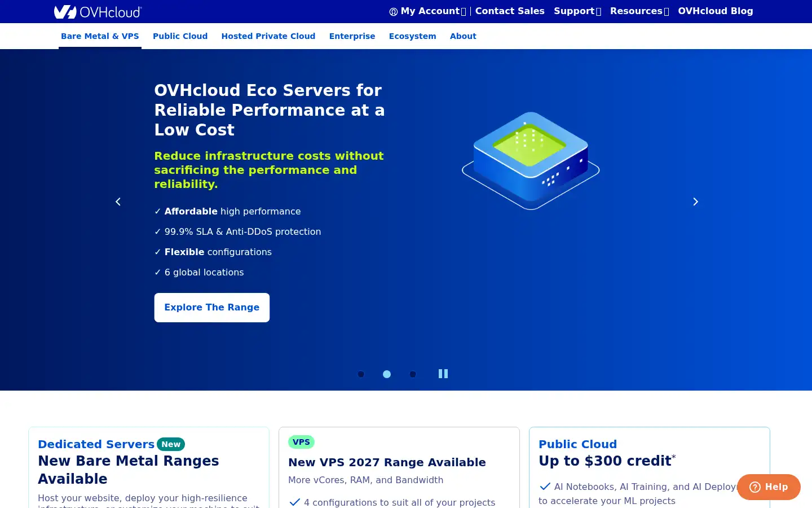
Task: Click the Eco server illustration
Action: point(531,161)
